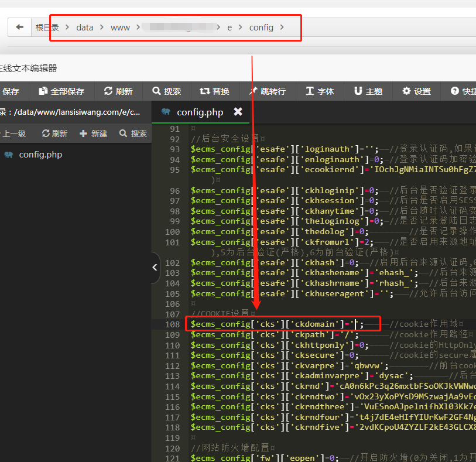Open the 字体 (font) options
The image size is (476, 462).
coord(320,91)
